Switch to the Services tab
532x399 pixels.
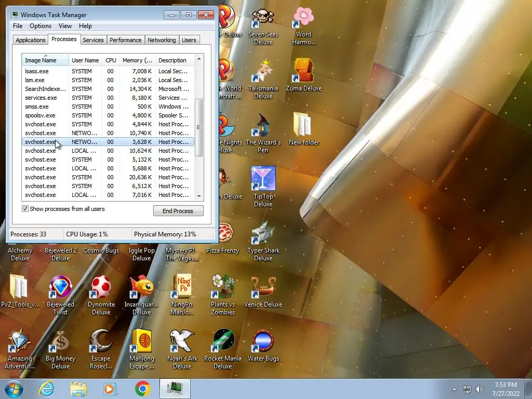click(x=93, y=40)
